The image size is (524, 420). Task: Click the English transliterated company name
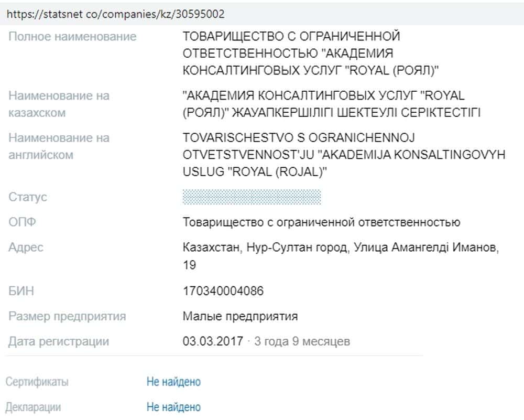tap(344, 155)
